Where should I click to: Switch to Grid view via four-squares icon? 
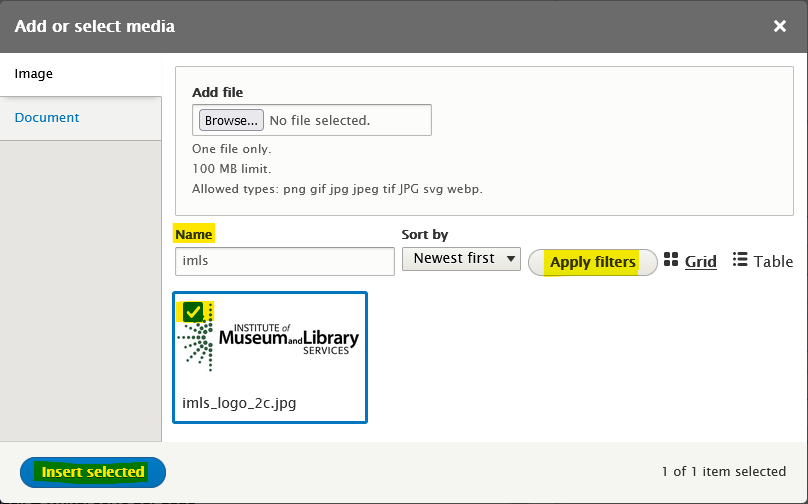click(x=671, y=259)
